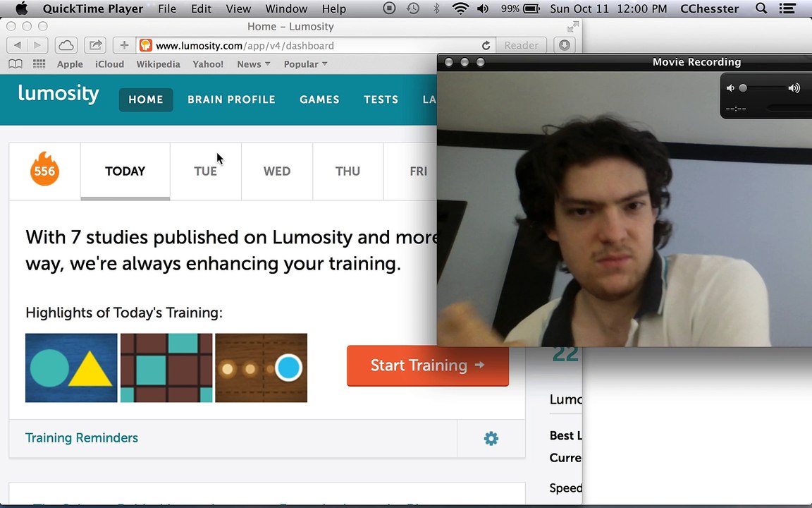The height and width of the screenshot is (508, 812).
Task: Click the lumosity logo
Action: [59, 94]
